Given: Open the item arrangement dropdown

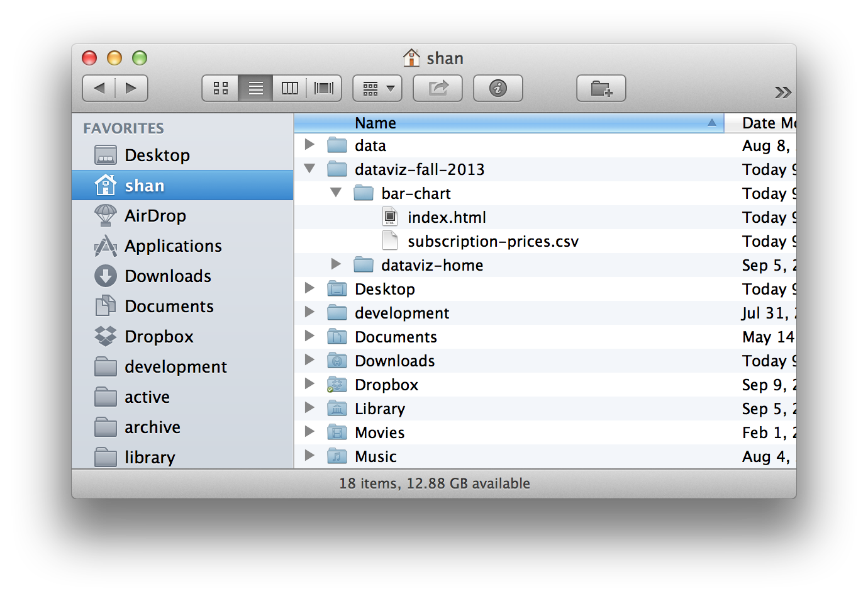Looking at the screenshot, I should pyautogui.click(x=376, y=88).
